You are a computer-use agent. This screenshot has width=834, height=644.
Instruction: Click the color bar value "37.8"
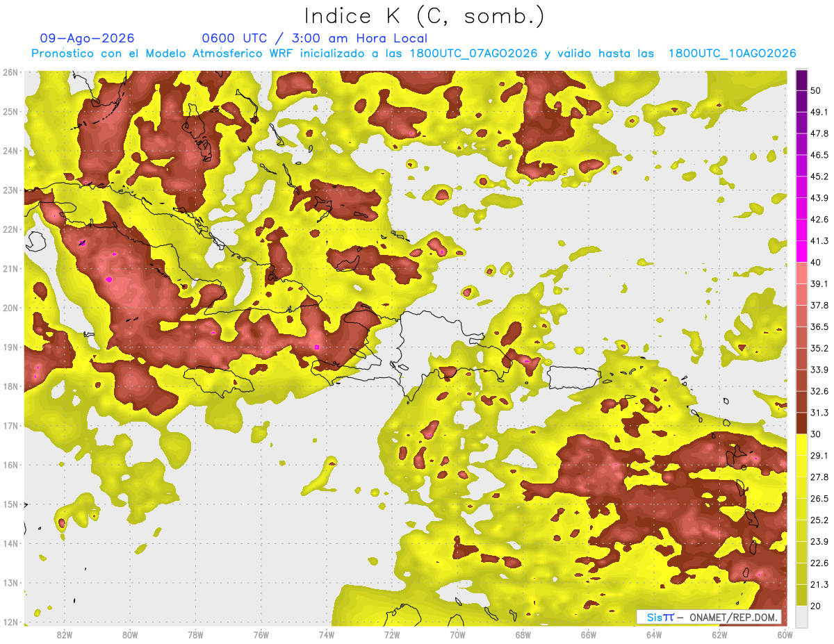pyautogui.click(x=819, y=305)
